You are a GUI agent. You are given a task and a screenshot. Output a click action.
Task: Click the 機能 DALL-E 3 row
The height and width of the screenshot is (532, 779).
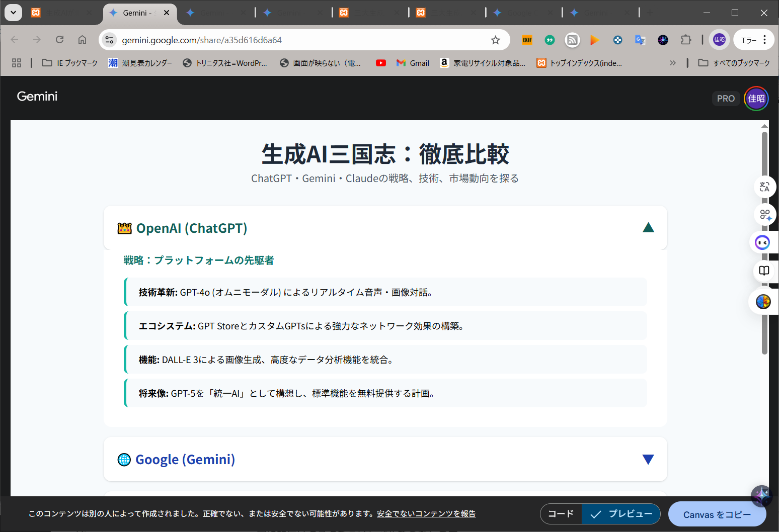coord(385,360)
